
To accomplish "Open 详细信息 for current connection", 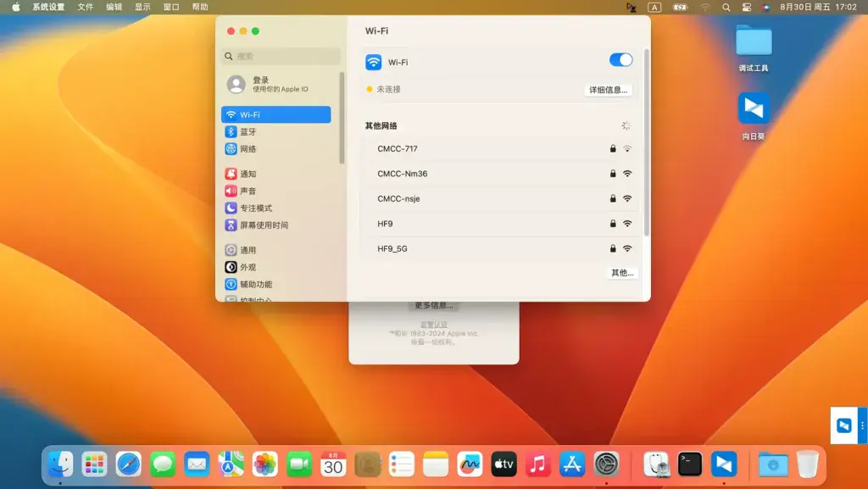I will (x=608, y=90).
